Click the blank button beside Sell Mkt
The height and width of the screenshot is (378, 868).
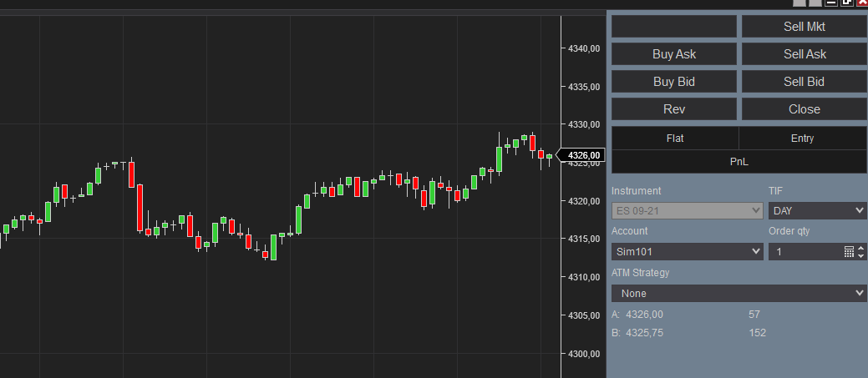(x=674, y=27)
